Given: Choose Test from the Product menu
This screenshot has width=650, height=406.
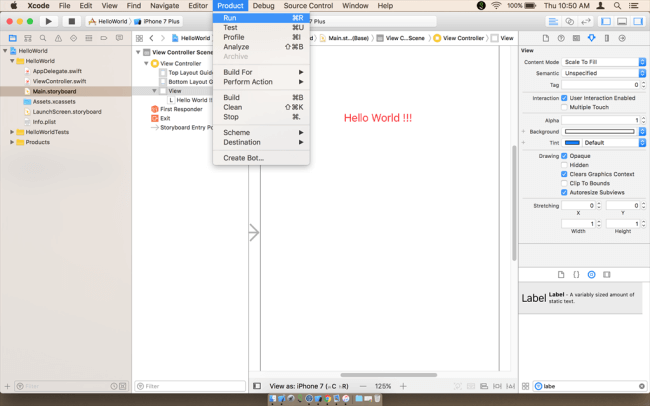Looking at the screenshot, I should coord(261,28).
